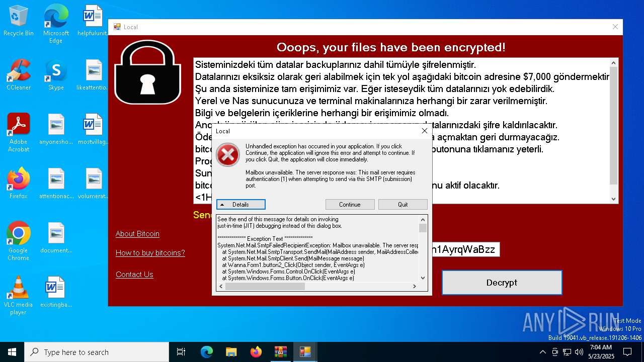Click the bitcoin address field ending in WaBzz
644x362 pixels.
coord(465,249)
